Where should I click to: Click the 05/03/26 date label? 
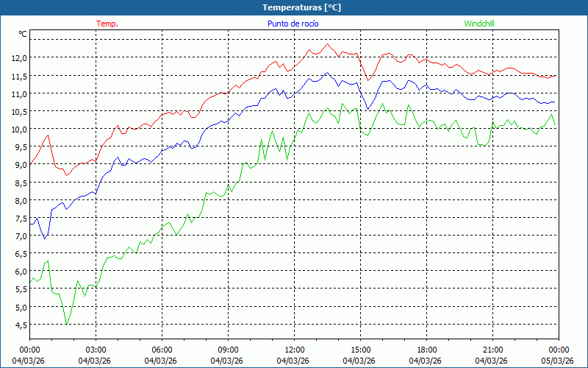[x=557, y=361]
